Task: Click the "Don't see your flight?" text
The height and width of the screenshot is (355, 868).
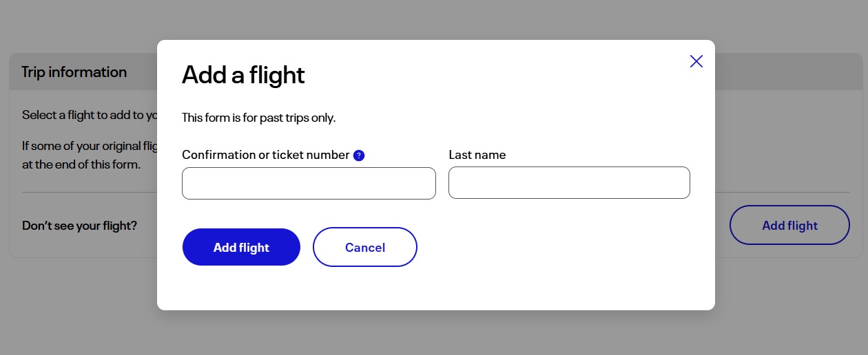Action: pos(79,225)
